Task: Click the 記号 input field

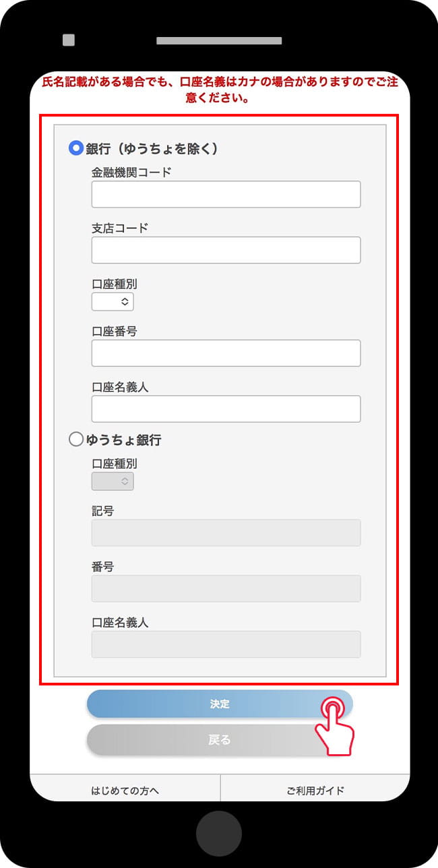Action: 226,533
